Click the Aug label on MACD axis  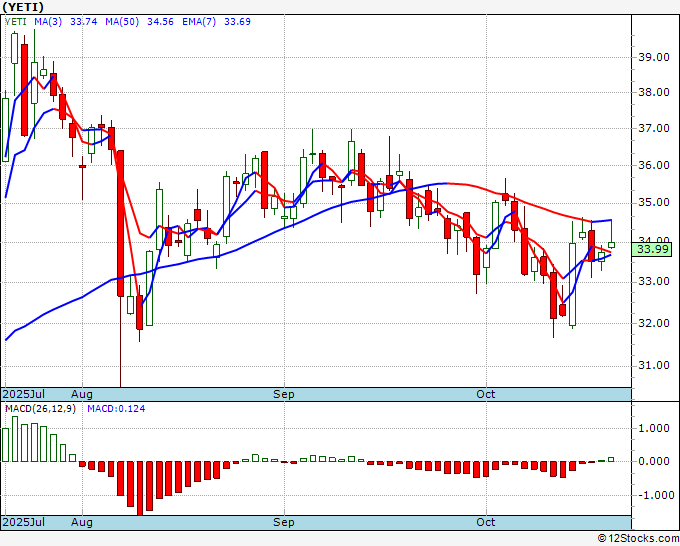point(82,522)
